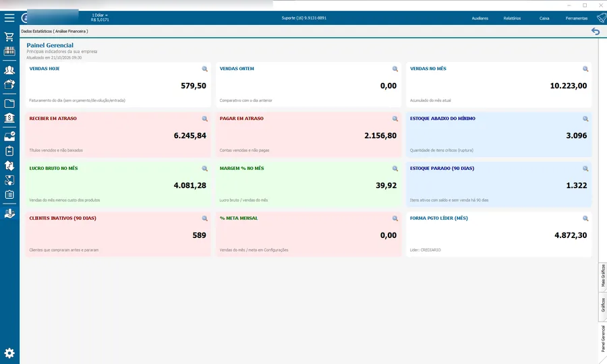
Task: Open the shopping cart sales icon
Action: pos(9,37)
